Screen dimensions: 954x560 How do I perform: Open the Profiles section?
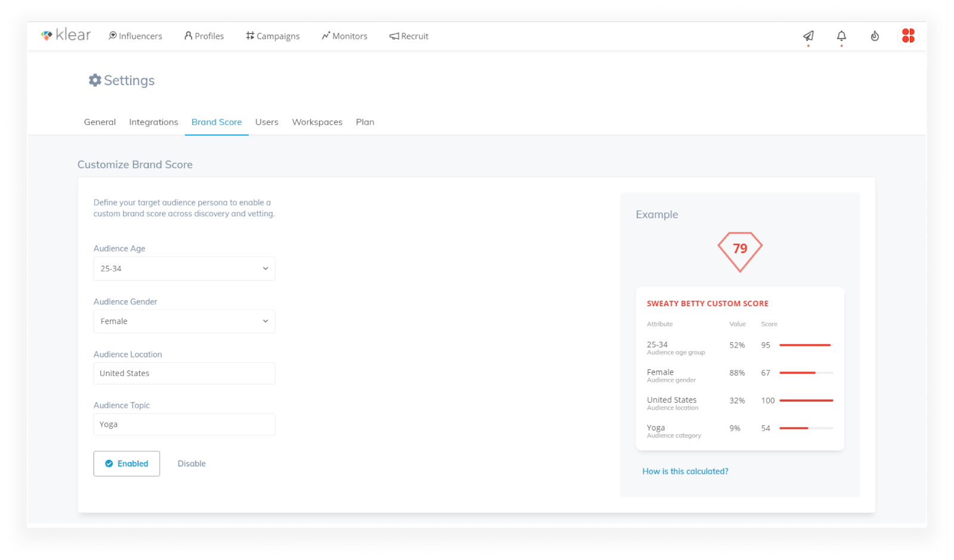[204, 36]
